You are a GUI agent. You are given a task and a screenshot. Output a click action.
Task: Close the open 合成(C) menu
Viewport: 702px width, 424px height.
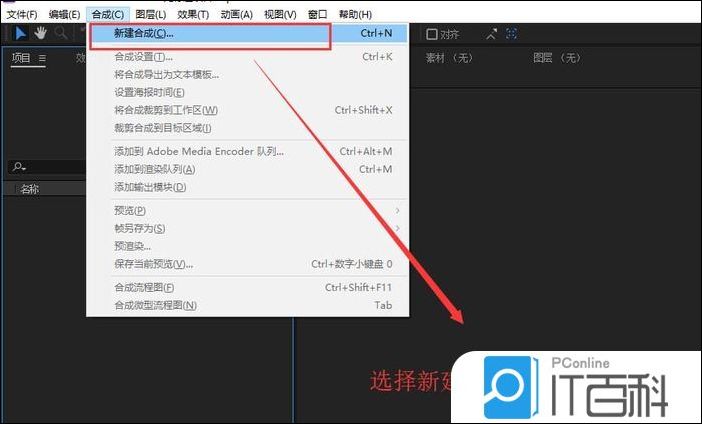coord(108,14)
